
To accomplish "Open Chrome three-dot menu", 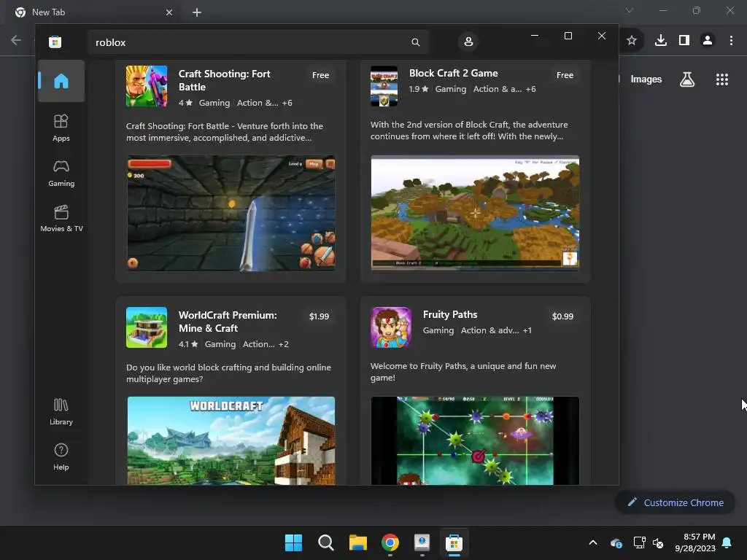I will [731, 41].
